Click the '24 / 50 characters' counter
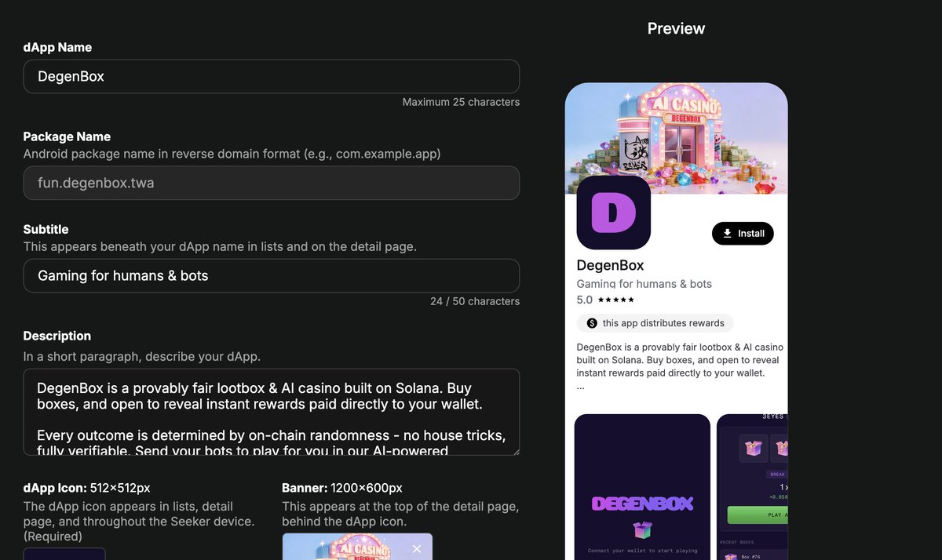942x560 pixels. click(x=475, y=301)
